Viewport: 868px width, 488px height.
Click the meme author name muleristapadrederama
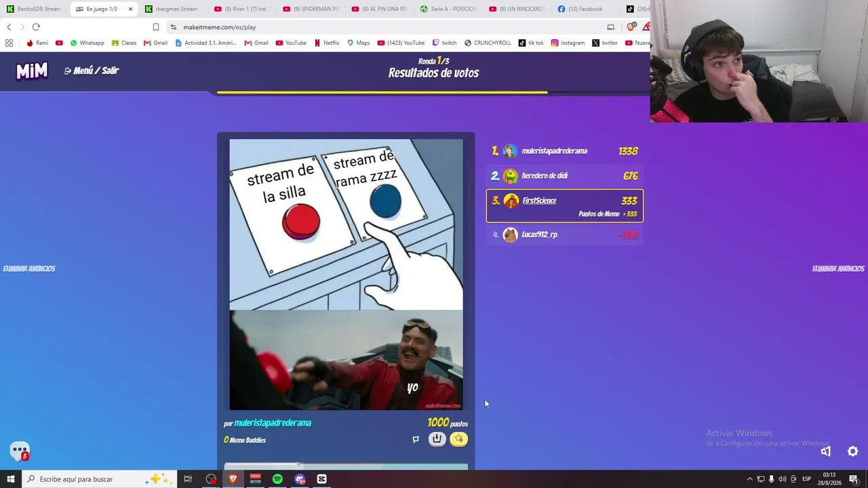[273, 423]
